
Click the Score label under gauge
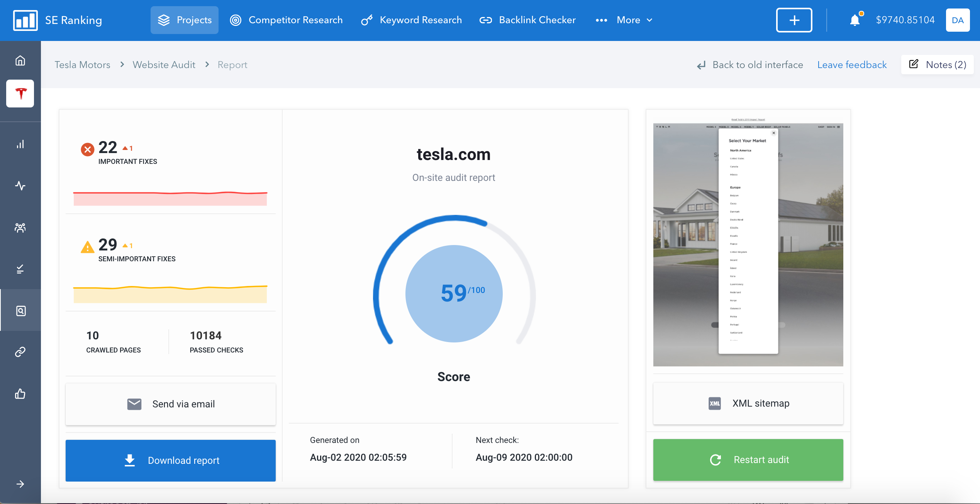click(454, 377)
